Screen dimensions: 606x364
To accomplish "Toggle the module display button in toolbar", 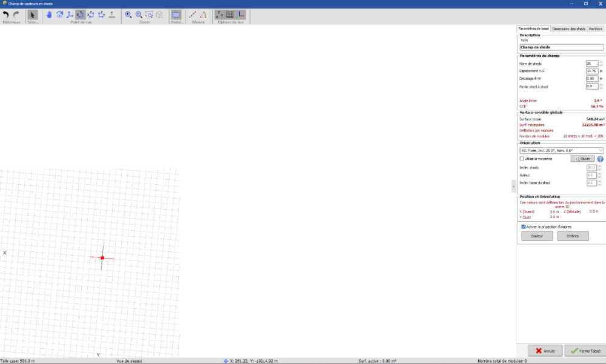I will pyautogui.click(x=176, y=15).
